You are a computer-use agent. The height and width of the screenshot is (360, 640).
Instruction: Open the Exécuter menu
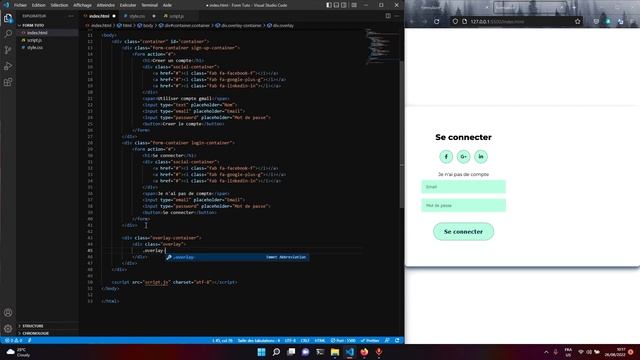[x=128, y=5]
